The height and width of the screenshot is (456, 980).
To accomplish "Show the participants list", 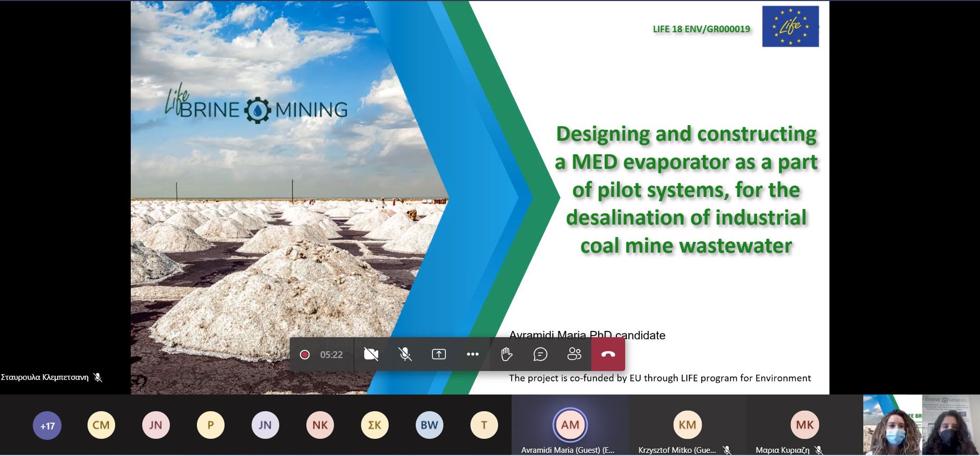I will (574, 354).
